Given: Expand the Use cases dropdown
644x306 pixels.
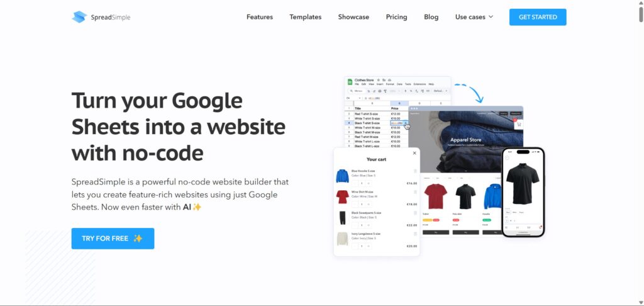Looking at the screenshot, I should 474,17.
